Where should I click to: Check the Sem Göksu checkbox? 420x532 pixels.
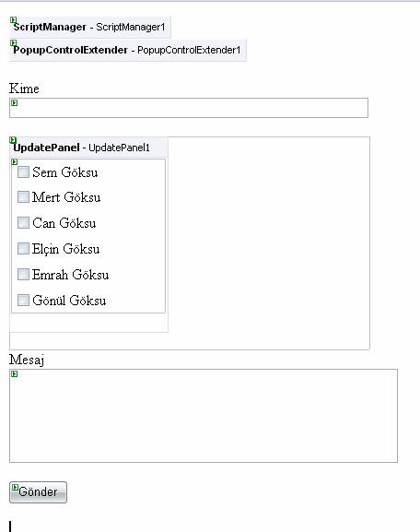pos(23,172)
